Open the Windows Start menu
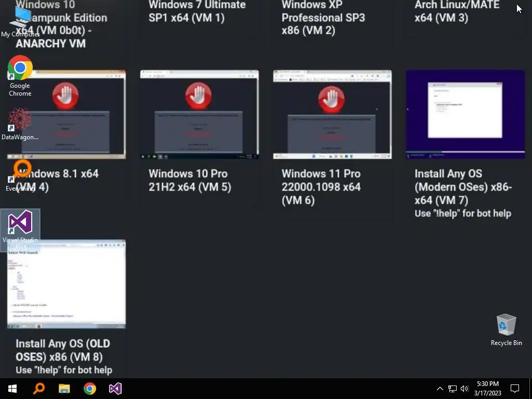This screenshot has height=399, width=532. [12, 389]
